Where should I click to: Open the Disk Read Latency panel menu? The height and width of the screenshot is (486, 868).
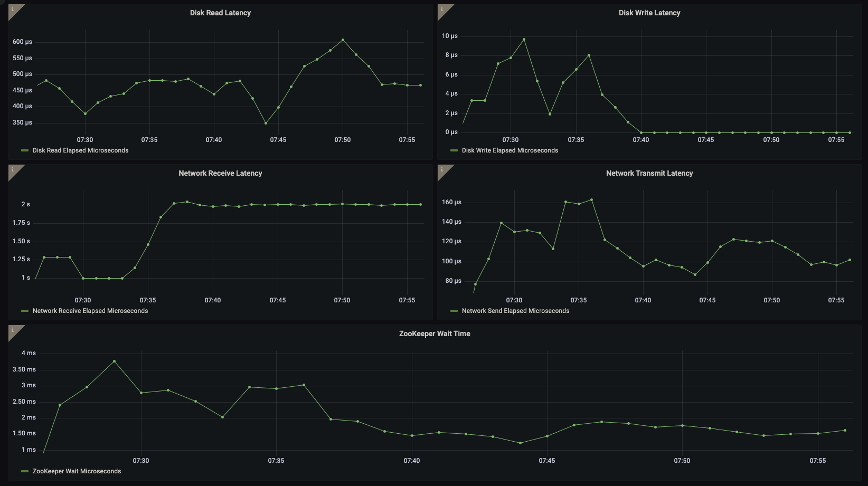coord(219,12)
